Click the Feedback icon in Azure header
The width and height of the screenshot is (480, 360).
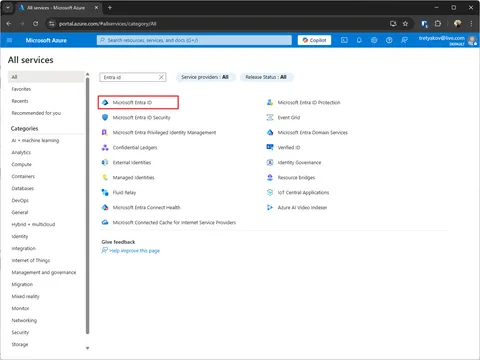point(404,40)
